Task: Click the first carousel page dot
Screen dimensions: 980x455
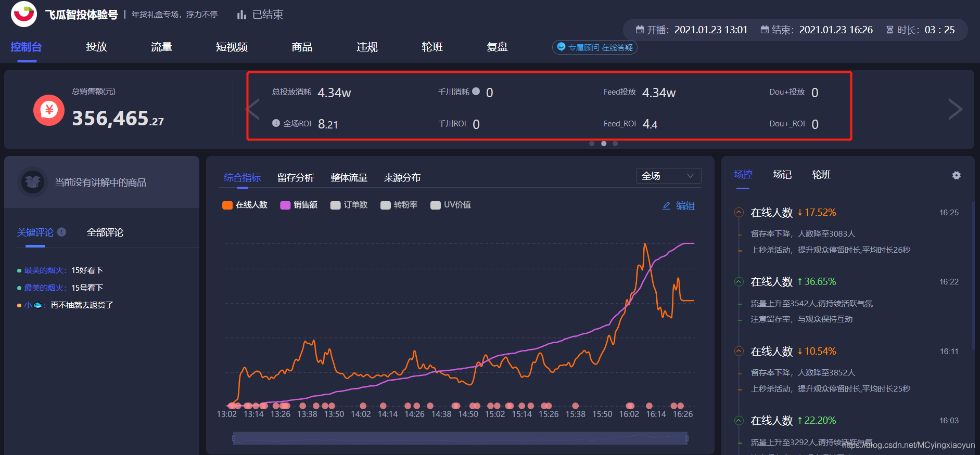Action: (x=592, y=144)
